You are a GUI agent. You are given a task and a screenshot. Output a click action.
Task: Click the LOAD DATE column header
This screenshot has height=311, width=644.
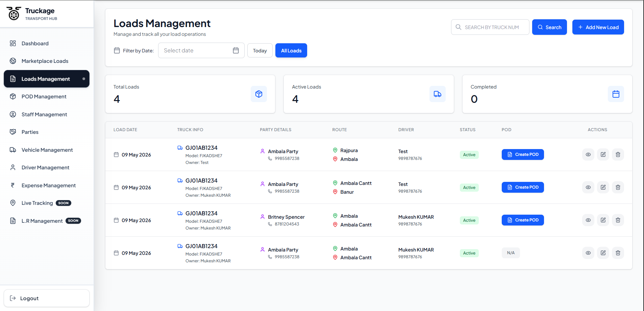click(125, 130)
